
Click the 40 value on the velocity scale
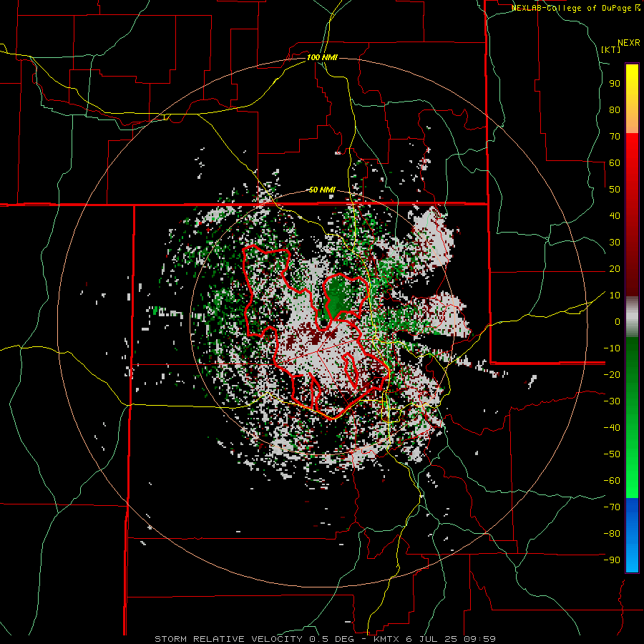point(615,216)
